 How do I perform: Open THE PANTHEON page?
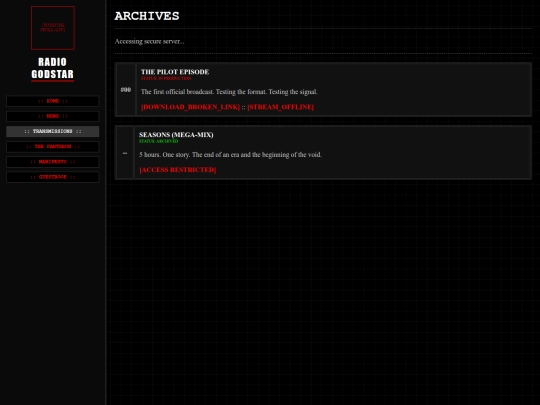pyautogui.click(x=53, y=146)
